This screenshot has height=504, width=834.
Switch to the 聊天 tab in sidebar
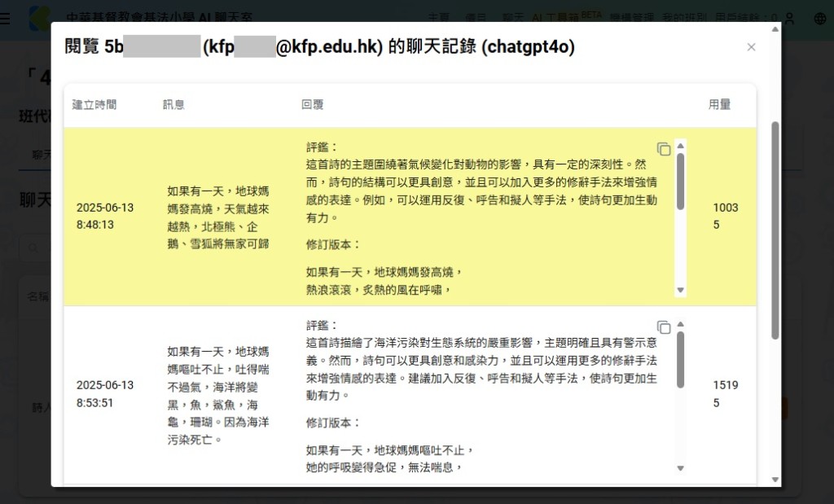point(41,155)
